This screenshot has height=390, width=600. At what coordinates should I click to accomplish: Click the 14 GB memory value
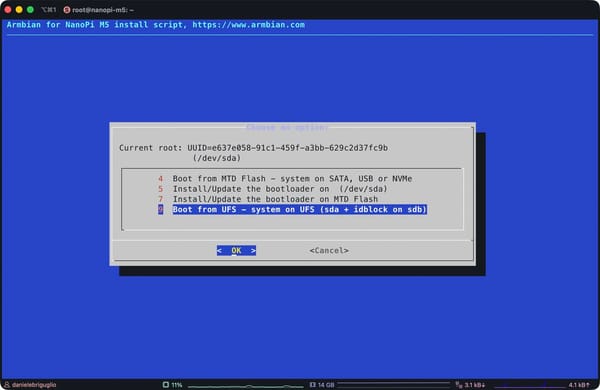(326, 385)
